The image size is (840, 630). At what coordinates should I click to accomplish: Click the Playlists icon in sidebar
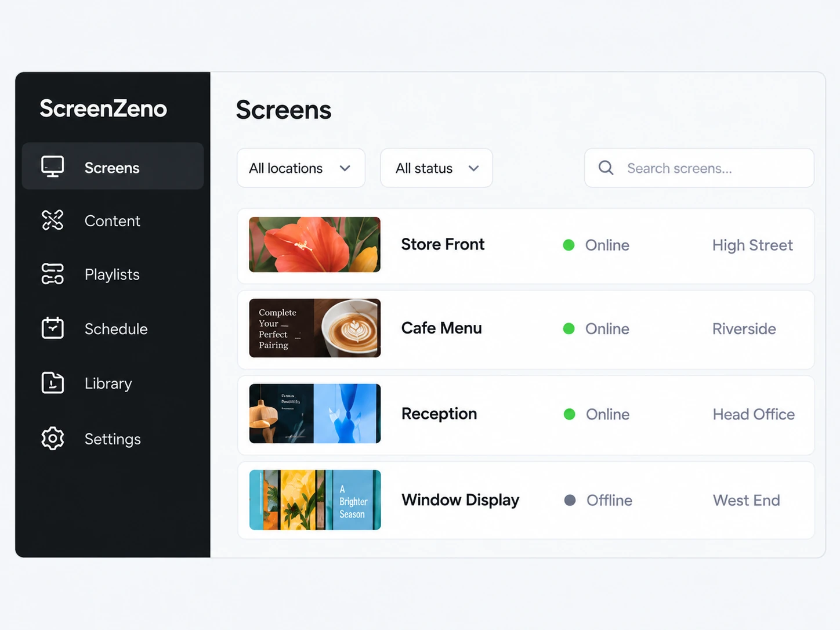click(x=52, y=274)
